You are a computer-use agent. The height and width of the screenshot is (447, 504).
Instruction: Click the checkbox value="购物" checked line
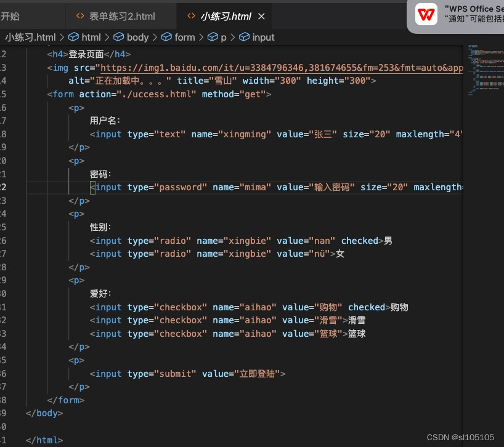[x=249, y=307]
